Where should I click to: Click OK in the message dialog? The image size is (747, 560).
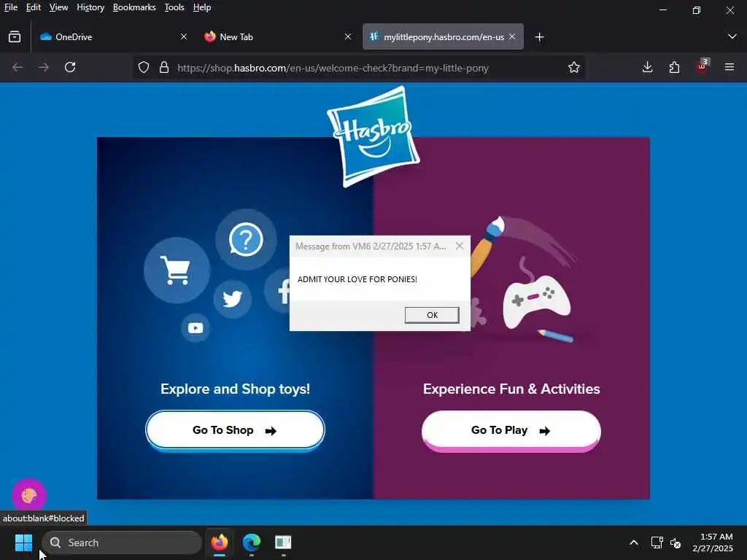[432, 315]
